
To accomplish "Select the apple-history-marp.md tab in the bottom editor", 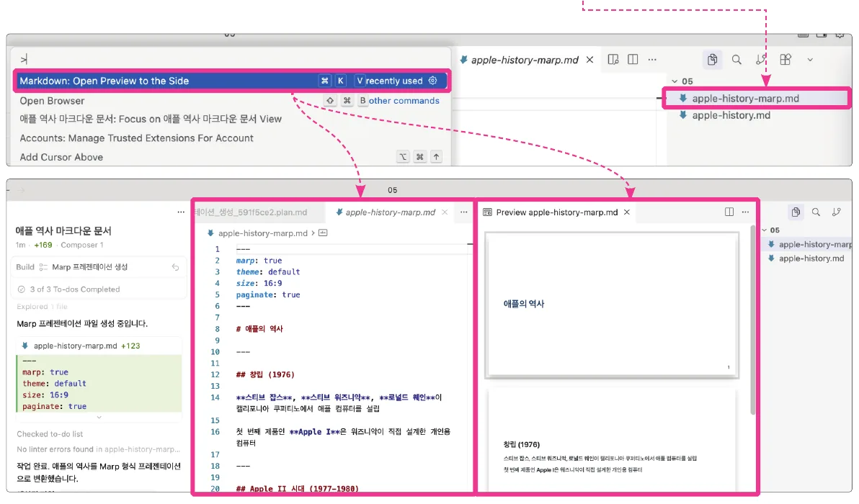I will tap(390, 212).
